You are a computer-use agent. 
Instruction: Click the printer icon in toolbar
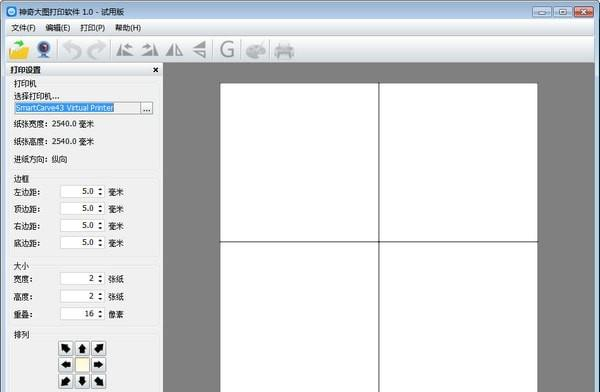tap(284, 51)
